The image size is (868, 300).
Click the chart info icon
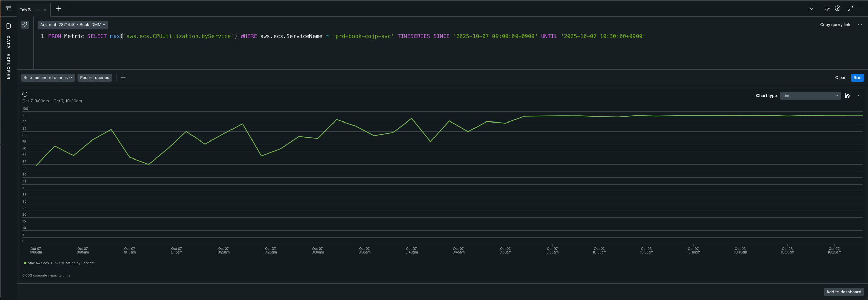pos(25,94)
